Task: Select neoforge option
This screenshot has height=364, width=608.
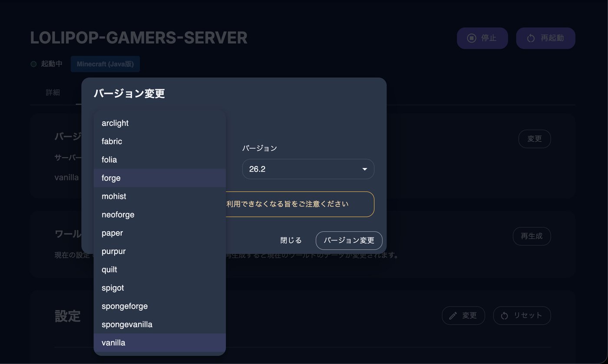Action: point(159,215)
